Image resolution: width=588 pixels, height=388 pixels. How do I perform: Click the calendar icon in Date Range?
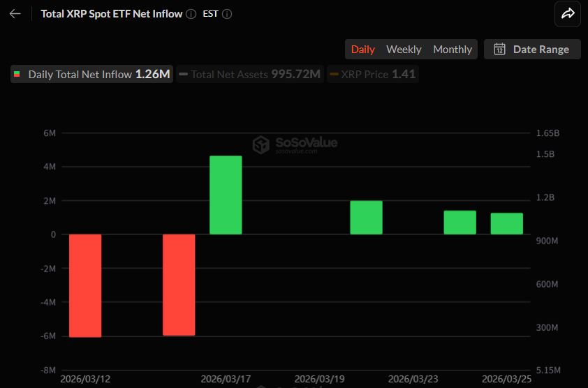(499, 49)
